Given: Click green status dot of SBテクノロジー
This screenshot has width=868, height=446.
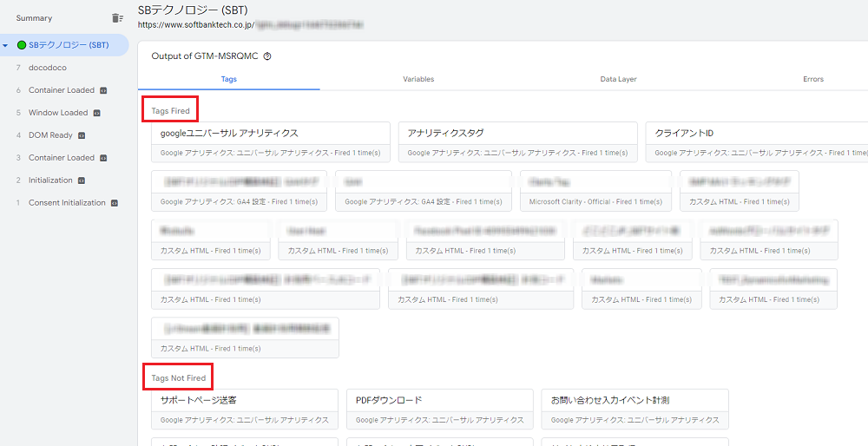Looking at the screenshot, I should coord(22,45).
